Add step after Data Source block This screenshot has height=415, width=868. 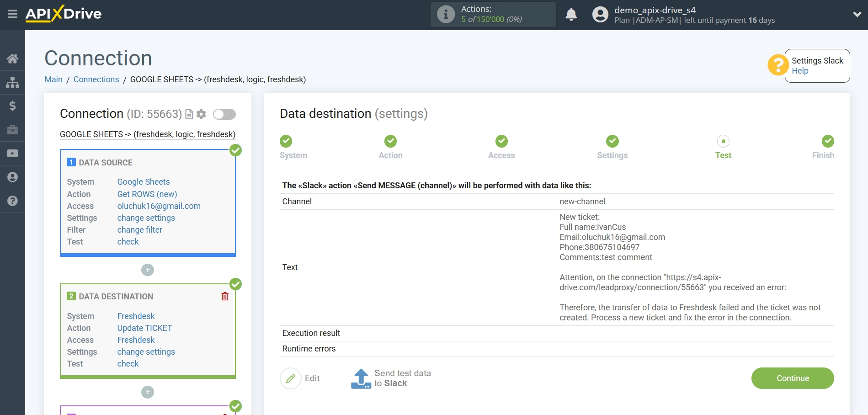(x=148, y=270)
